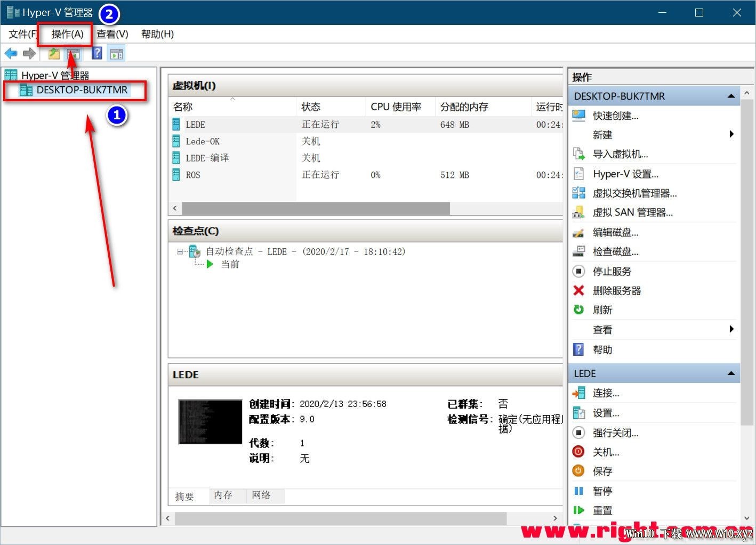Collapse the auto checkpoint tree node
This screenshot has width=756, height=545.
coord(180,251)
